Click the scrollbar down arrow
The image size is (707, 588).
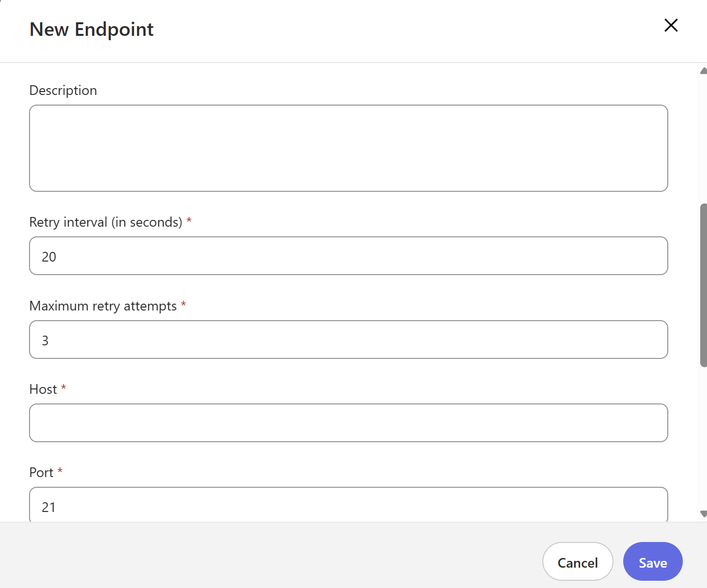point(704,514)
